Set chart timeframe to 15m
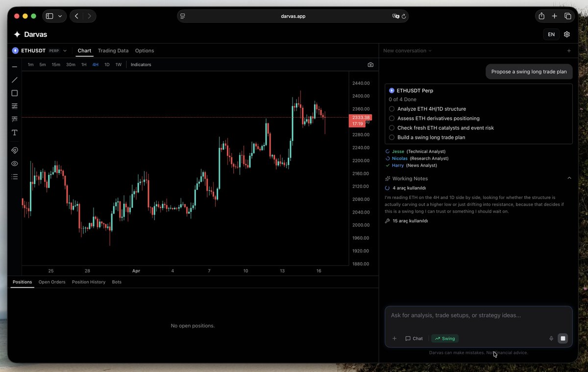Screen dimensions: 588x372 click(x=56, y=65)
